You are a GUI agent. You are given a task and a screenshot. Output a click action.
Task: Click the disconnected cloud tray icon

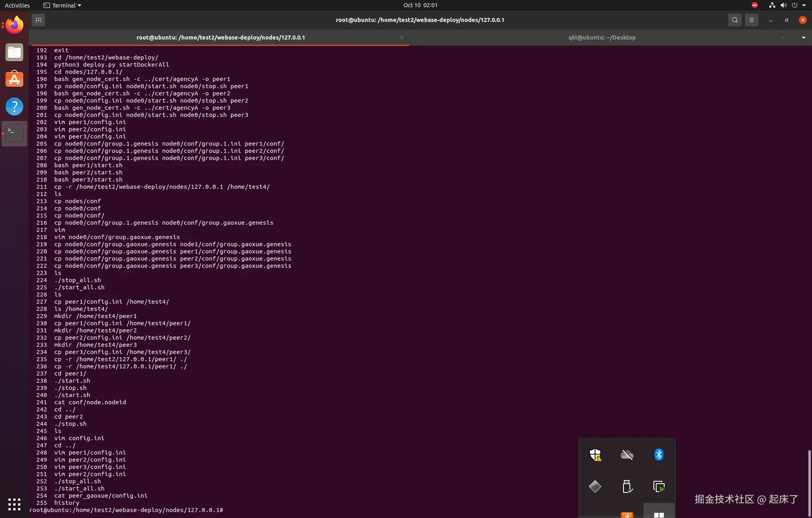(627, 455)
